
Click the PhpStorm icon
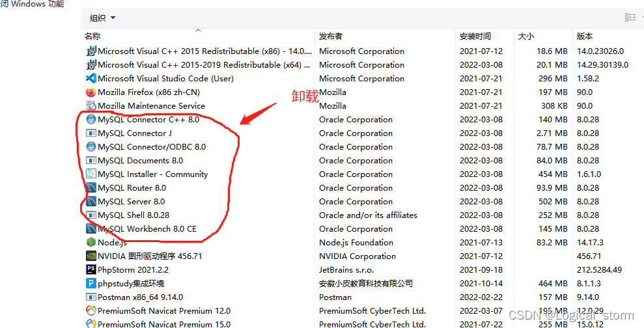coord(91,269)
